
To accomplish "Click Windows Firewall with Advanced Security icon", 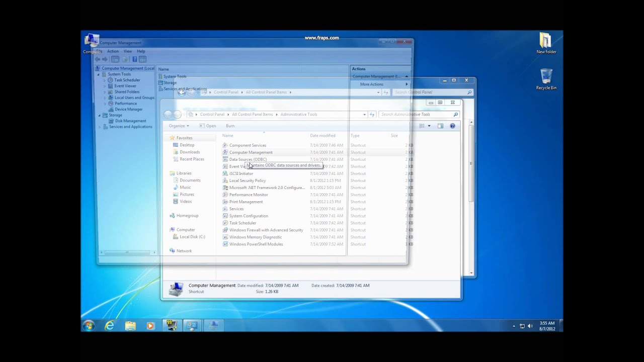I will click(225, 230).
